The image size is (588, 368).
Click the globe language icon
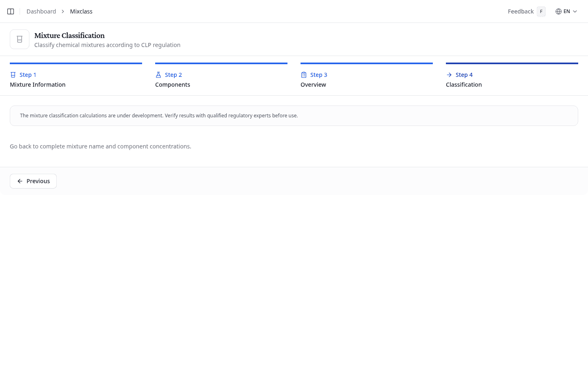(558, 11)
